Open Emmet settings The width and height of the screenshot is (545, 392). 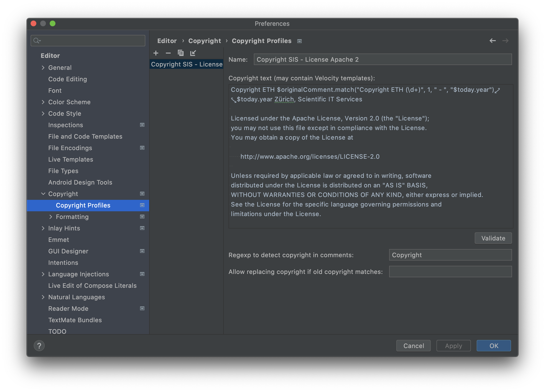[x=59, y=240]
